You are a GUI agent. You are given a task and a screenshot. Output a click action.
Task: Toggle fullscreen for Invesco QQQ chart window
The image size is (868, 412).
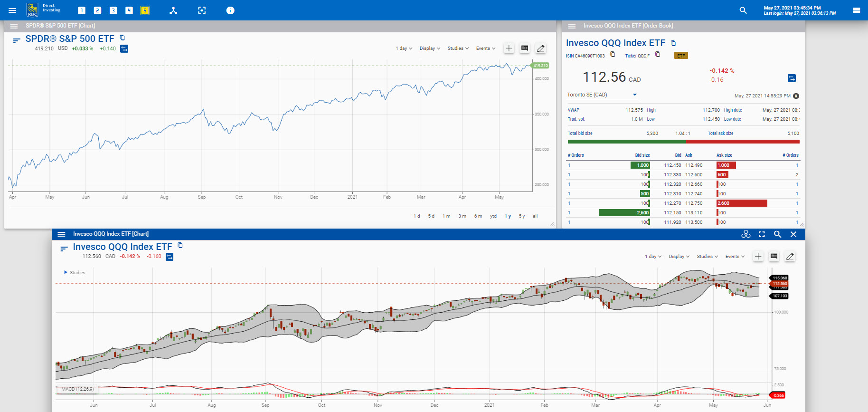(x=762, y=234)
